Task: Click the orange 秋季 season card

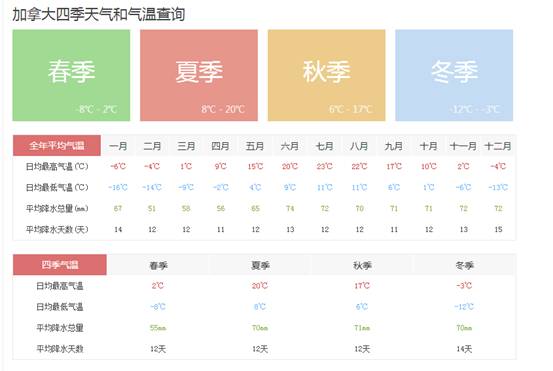Action: 327,75
